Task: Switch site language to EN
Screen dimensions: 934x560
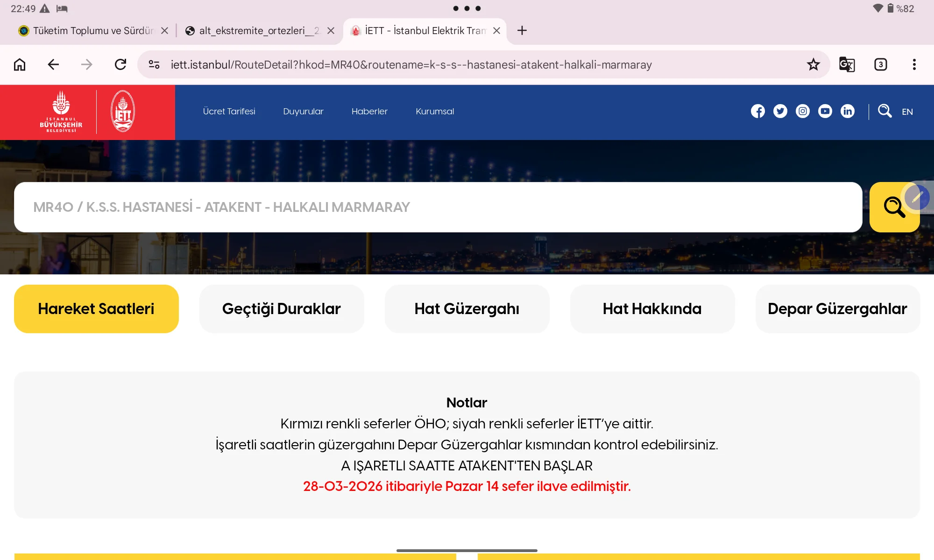Action: coord(907,112)
